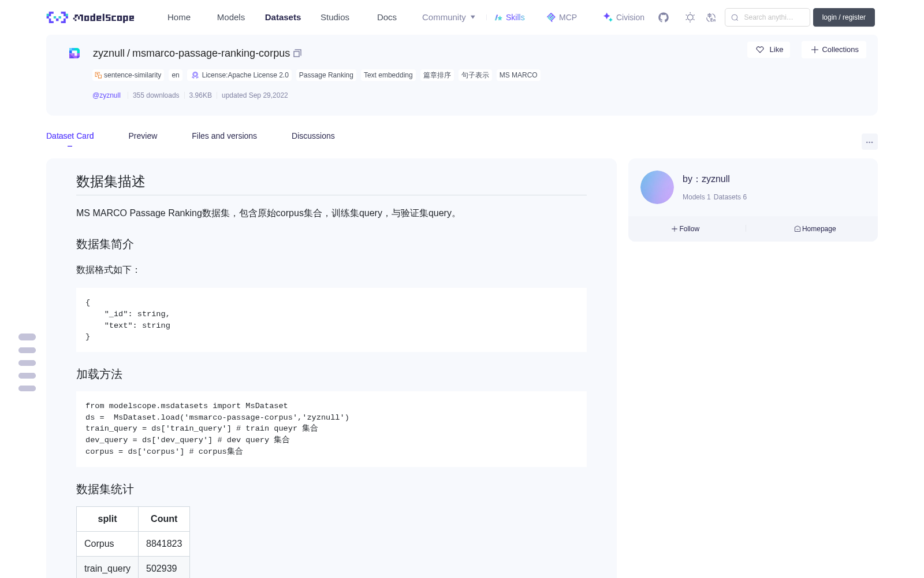
Task: Open the Models section
Action: [231, 17]
